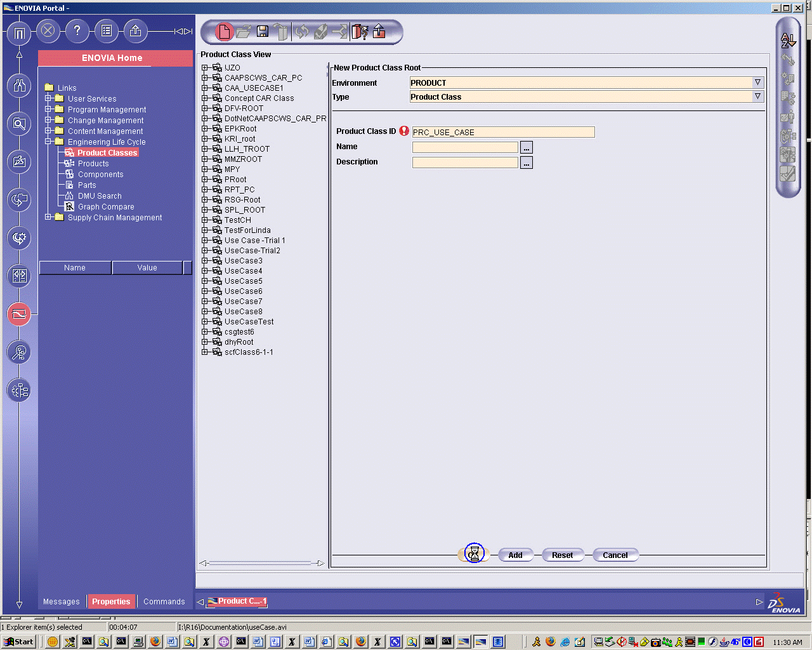
Task: Expand the UseCase3 tree node
Action: click(205, 261)
